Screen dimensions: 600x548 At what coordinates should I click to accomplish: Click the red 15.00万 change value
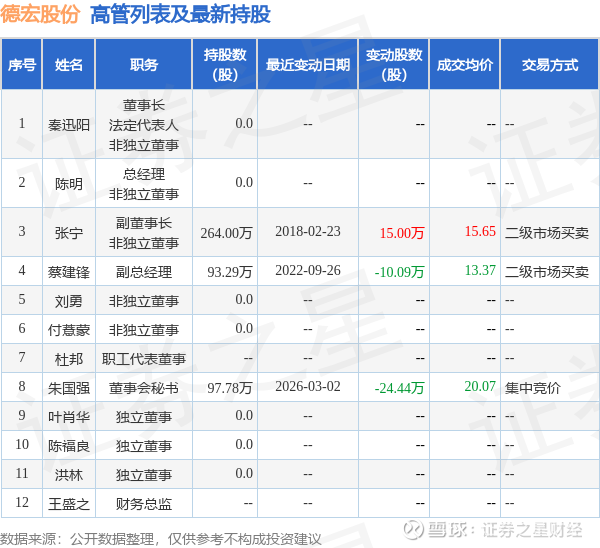402,233
